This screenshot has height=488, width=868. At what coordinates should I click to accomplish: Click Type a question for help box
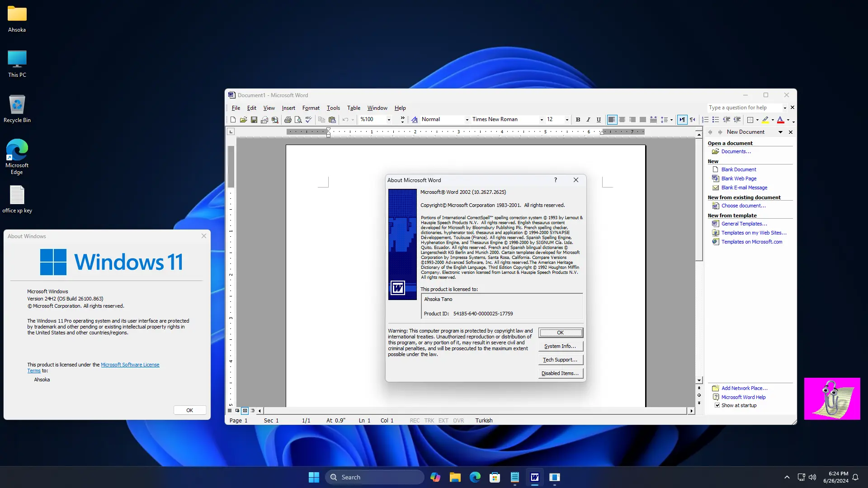(x=744, y=108)
